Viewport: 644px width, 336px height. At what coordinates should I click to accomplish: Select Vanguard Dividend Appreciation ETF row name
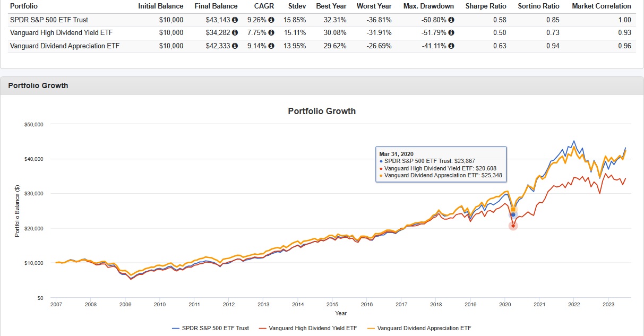[65, 46]
